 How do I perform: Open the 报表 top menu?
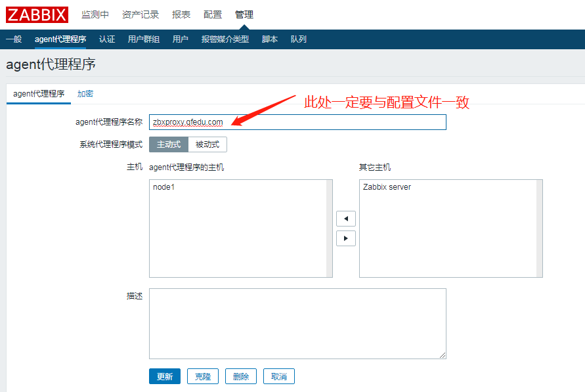(x=181, y=14)
